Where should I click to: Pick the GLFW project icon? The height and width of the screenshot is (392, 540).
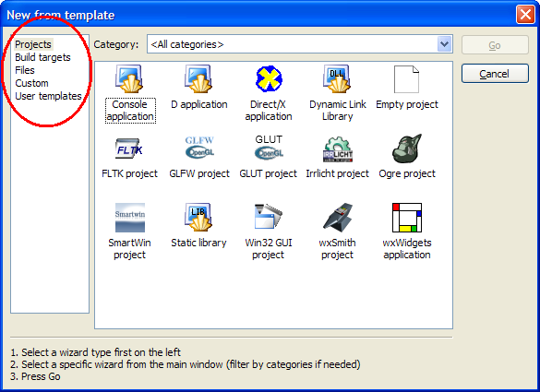point(199,148)
